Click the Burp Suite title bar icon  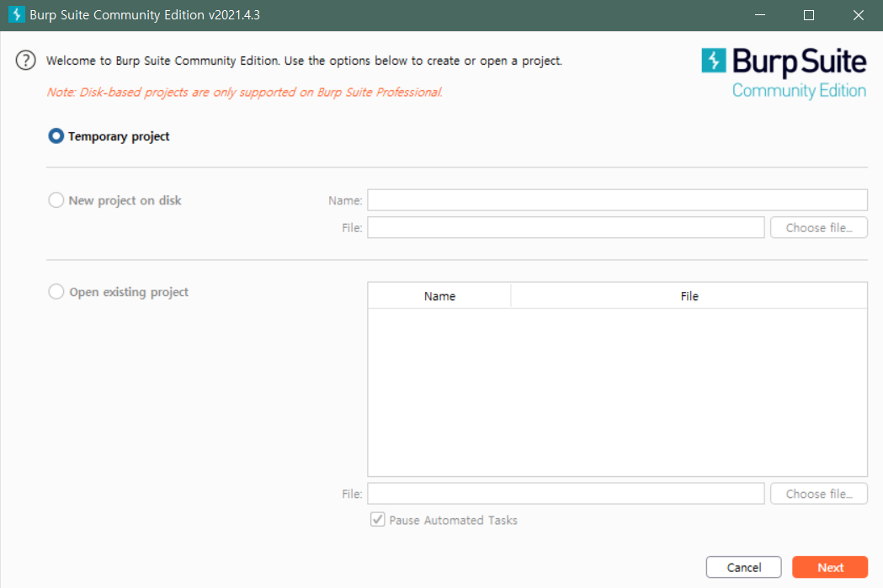point(16,14)
